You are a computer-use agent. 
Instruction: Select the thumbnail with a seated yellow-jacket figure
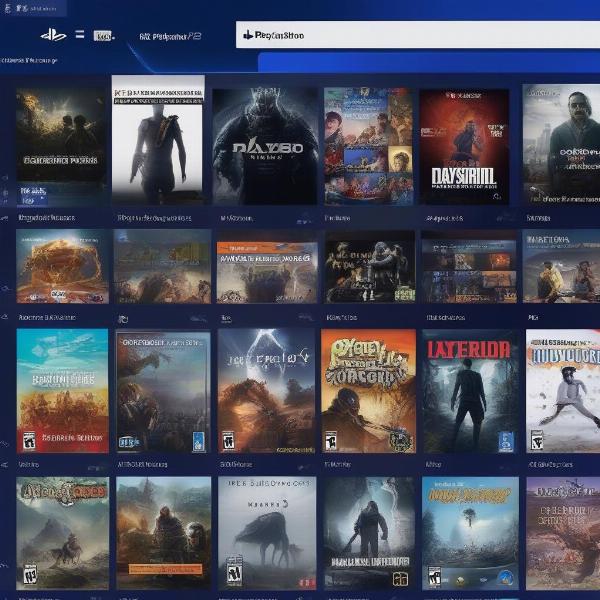(561, 266)
